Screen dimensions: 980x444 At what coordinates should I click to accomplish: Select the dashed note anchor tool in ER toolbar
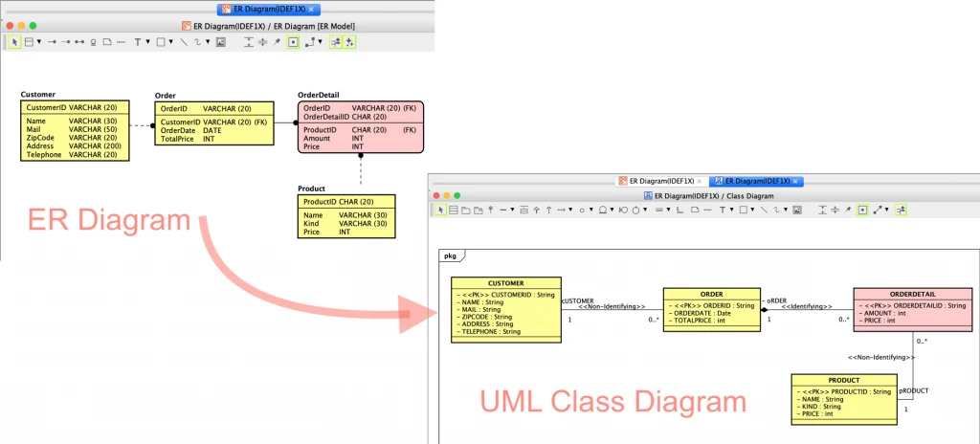pos(122,42)
